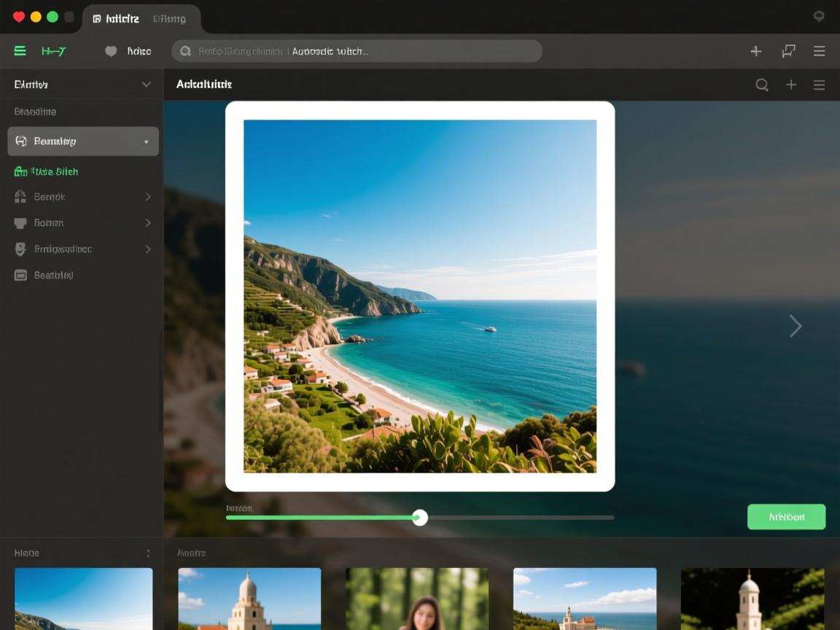This screenshot has height=630, width=840.
Task: Click the green hamburger menu icon
Action: [20, 51]
